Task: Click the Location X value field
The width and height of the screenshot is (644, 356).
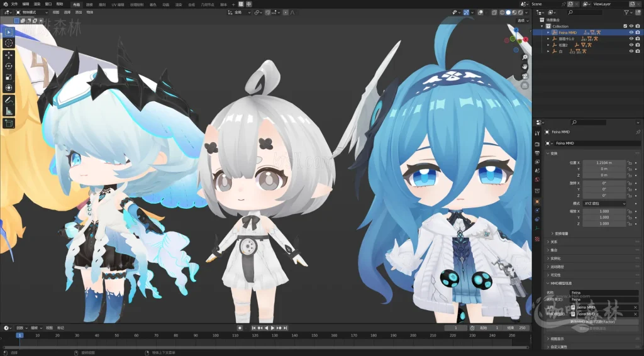Action: [604, 163]
